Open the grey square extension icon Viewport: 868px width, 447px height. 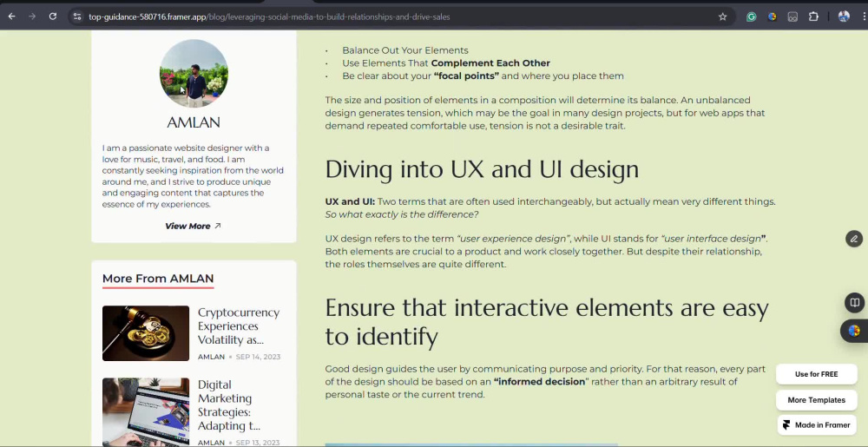point(792,16)
